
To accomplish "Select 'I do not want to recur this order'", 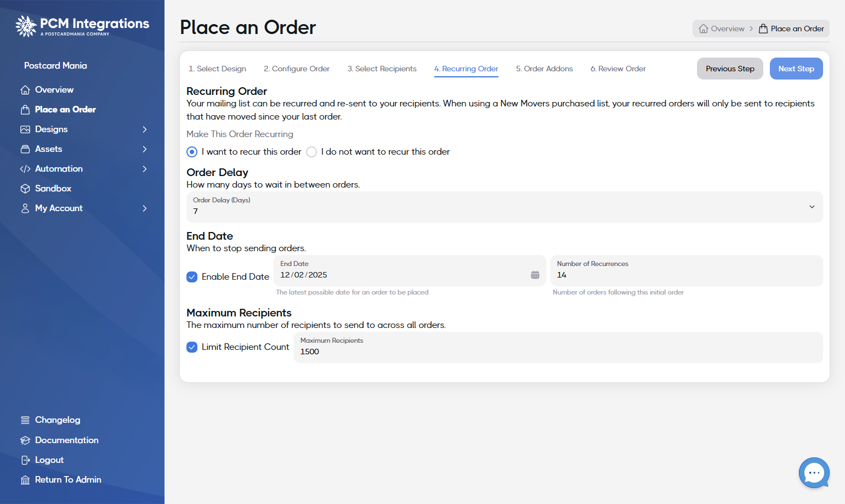I will tap(311, 152).
